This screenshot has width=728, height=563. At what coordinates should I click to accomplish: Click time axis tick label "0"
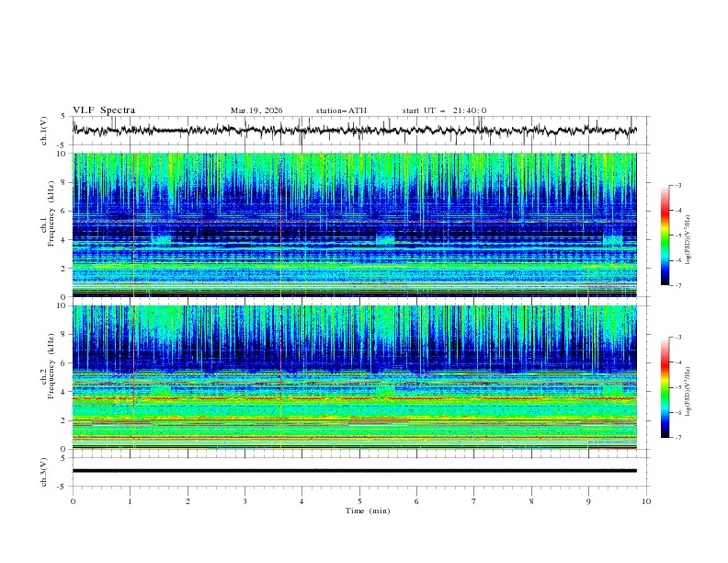coord(73,501)
